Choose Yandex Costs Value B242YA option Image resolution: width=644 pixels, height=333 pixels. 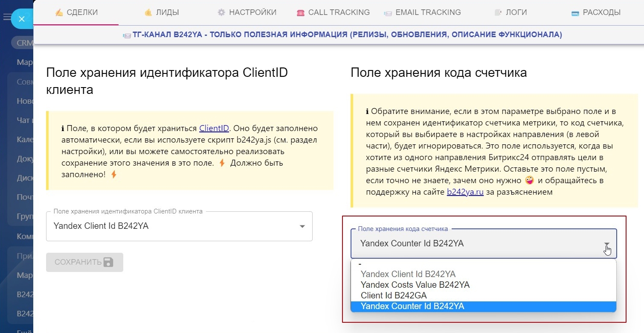pos(483,285)
